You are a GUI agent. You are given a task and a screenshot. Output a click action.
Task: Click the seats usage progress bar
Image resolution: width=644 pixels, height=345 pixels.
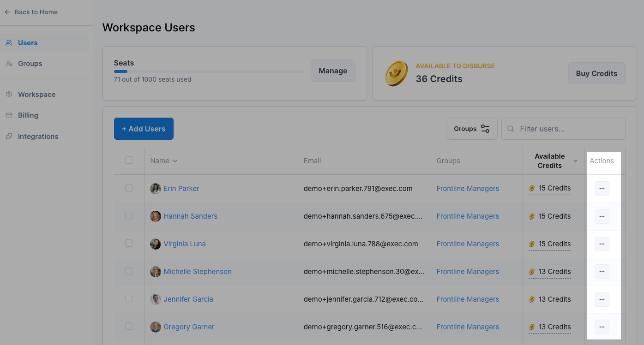tap(209, 71)
